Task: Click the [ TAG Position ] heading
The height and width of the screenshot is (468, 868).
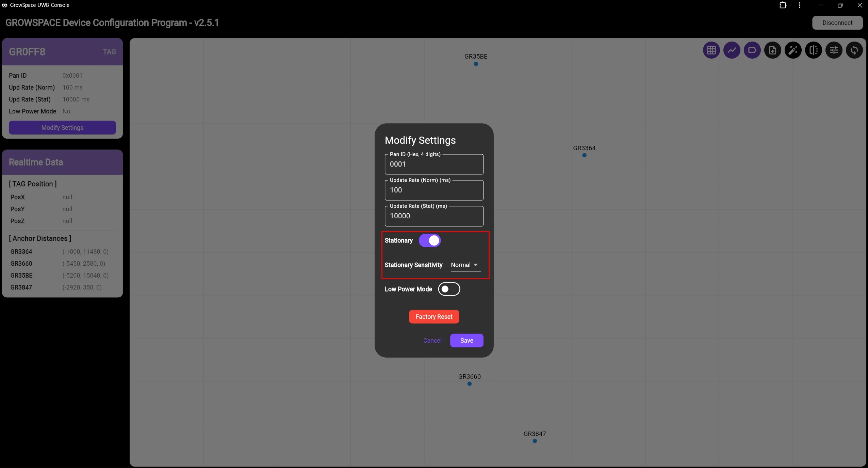Action: pyautogui.click(x=33, y=184)
